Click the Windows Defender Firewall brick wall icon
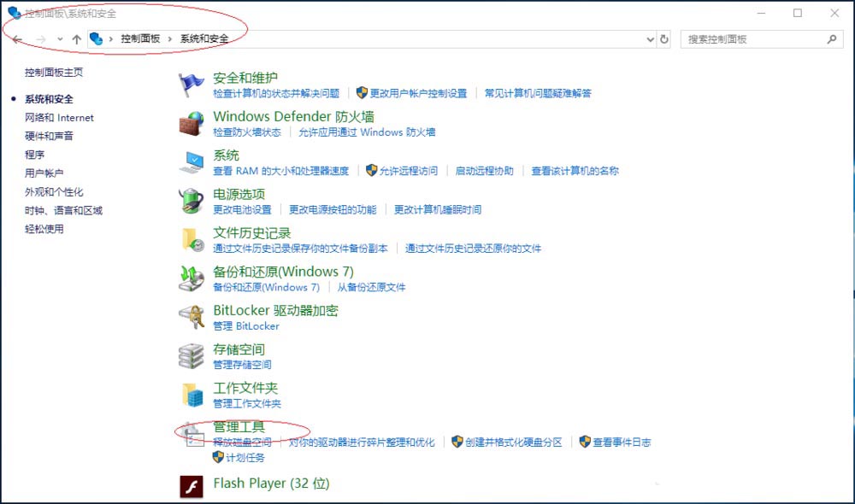 (191, 124)
